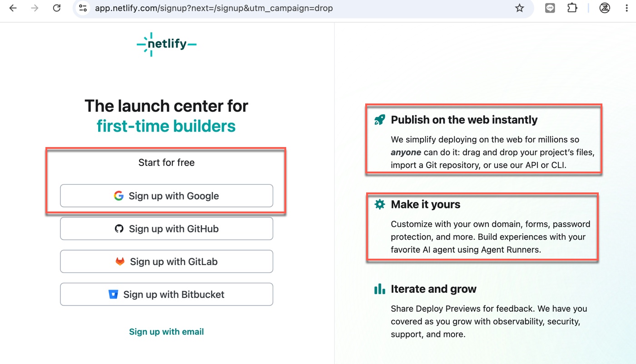Open the browser extensions puzzle icon
Viewport: 636px width, 364px height.
click(572, 8)
